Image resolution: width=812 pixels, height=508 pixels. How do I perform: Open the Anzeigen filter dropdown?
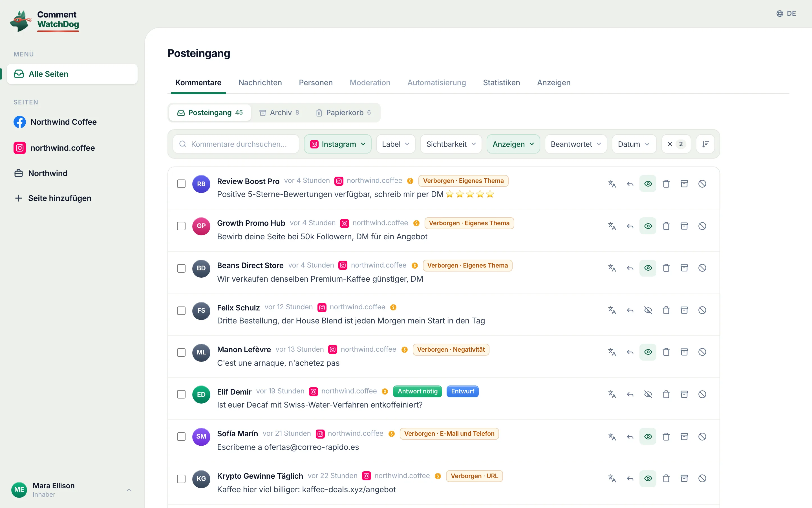(513, 144)
